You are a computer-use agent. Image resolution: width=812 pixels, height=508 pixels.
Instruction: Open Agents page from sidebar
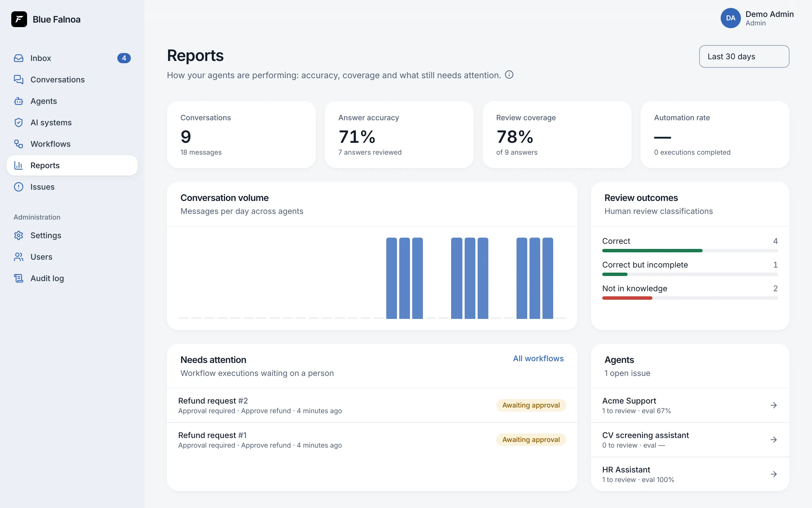coord(72,101)
